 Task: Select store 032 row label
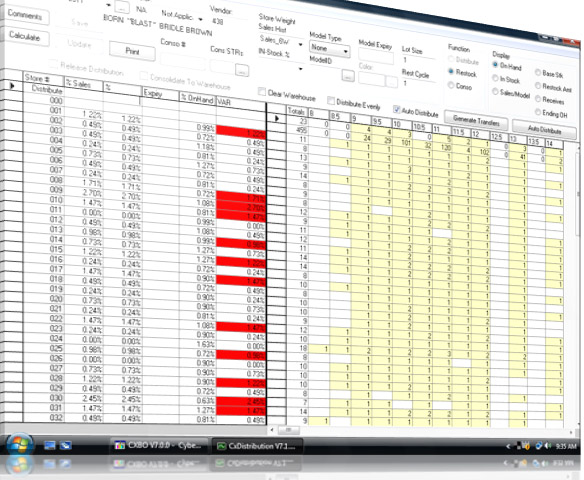coord(56,417)
